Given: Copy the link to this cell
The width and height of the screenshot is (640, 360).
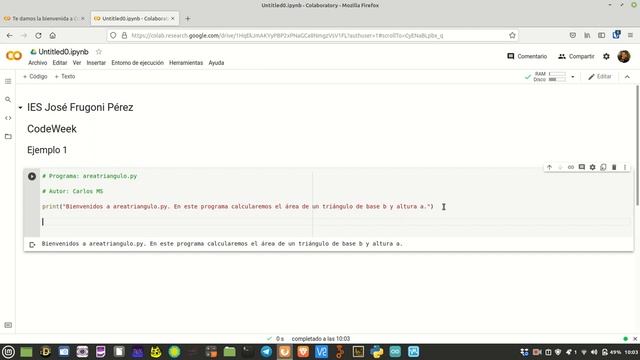Looking at the screenshot, I should tap(571, 167).
